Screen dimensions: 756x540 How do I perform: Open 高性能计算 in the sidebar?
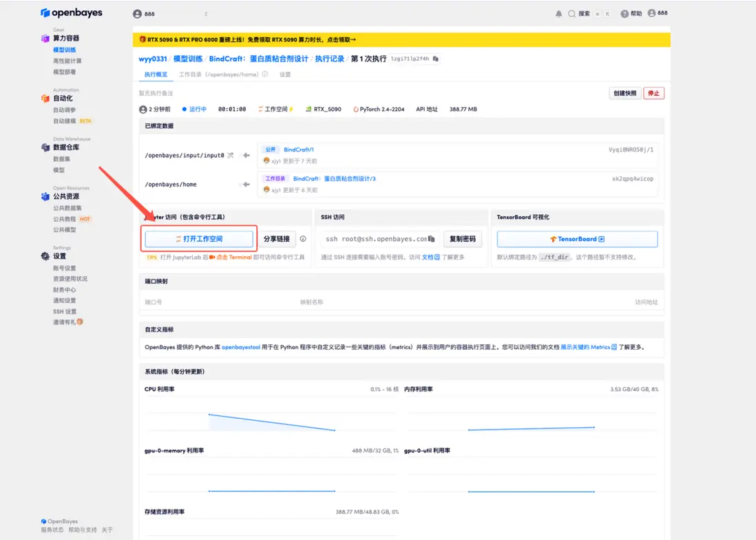(x=67, y=61)
